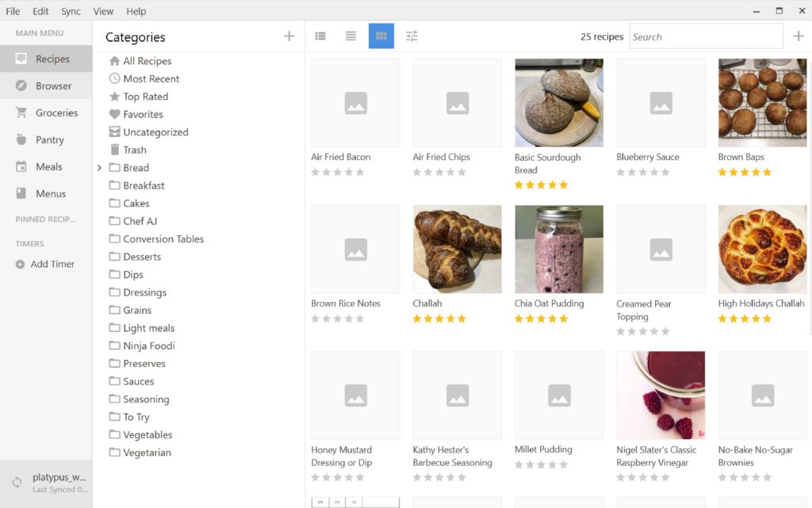
Task: Add a new recipe with plus icon
Action: [799, 36]
